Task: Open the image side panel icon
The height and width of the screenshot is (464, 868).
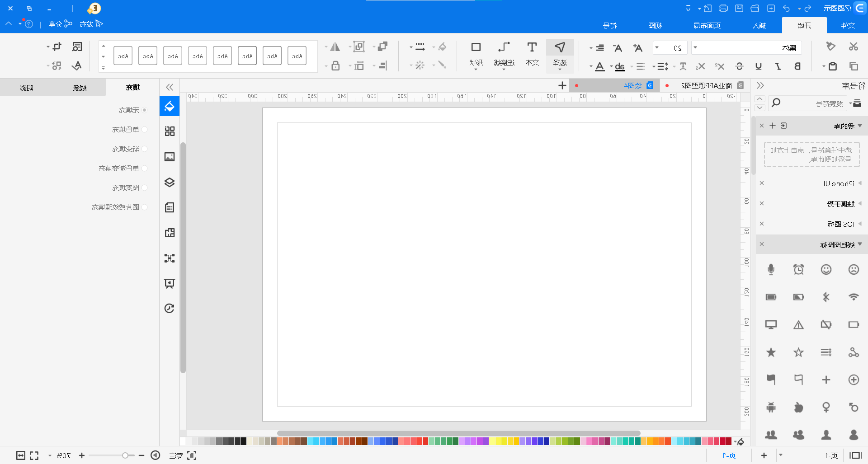Action: pyautogui.click(x=170, y=157)
